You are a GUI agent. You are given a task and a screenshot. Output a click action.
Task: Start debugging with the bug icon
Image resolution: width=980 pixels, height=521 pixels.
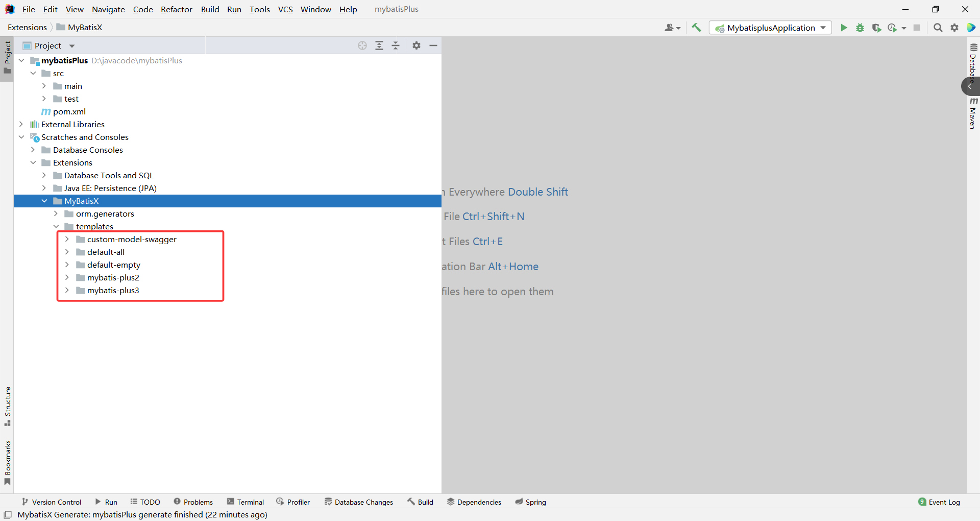pyautogui.click(x=860, y=28)
